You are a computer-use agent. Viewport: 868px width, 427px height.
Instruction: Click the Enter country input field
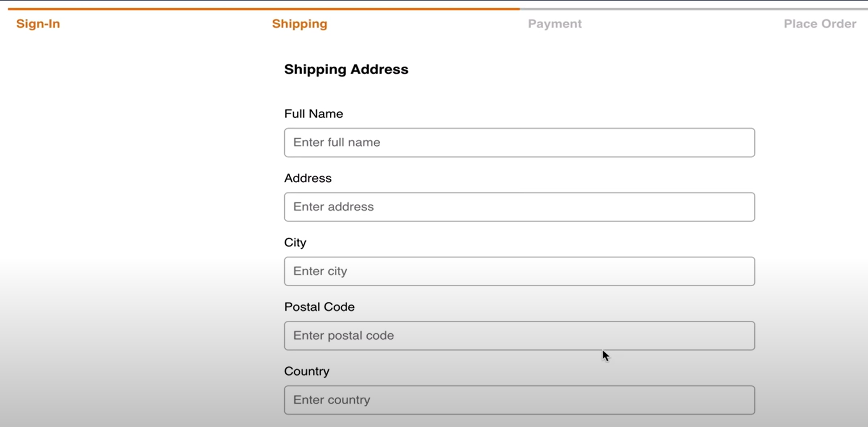(x=519, y=400)
